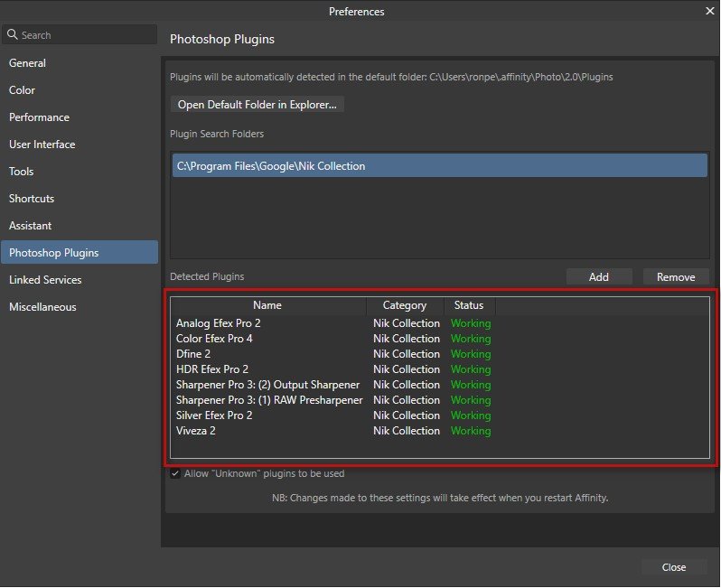Click Open Default Folder in Explorer button

[257, 105]
